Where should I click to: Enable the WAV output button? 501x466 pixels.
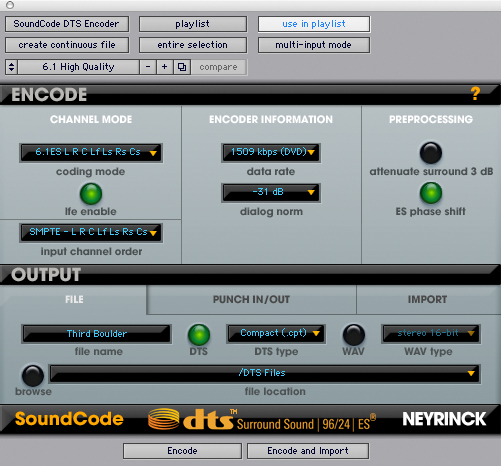point(353,335)
